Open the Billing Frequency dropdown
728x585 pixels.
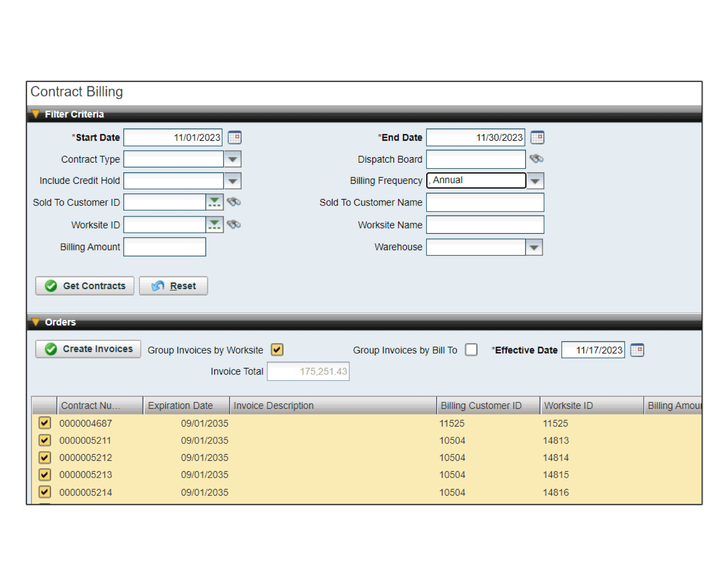(x=535, y=181)
